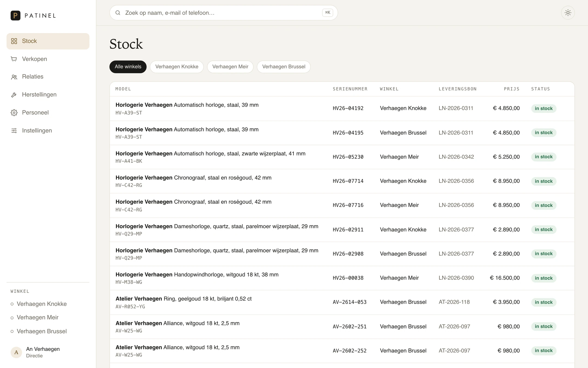The height and width of the screenshot is (368, 588).
Task: Open Instellingen in the sidebar
Action: point(48,131)
